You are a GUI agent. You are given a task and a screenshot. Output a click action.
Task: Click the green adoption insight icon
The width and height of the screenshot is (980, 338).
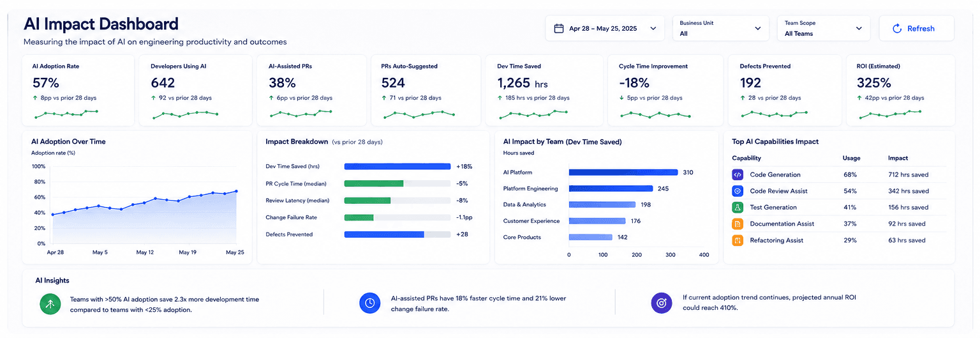point(50,303)
